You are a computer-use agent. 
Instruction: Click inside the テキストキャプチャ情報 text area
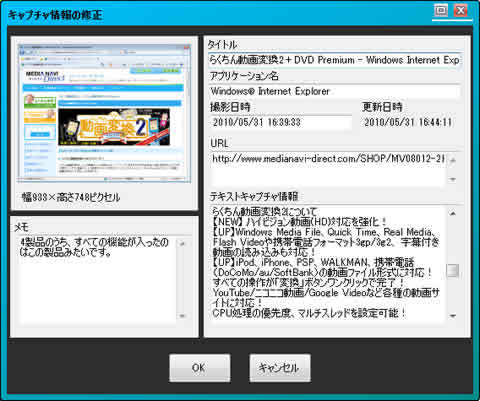328,264
